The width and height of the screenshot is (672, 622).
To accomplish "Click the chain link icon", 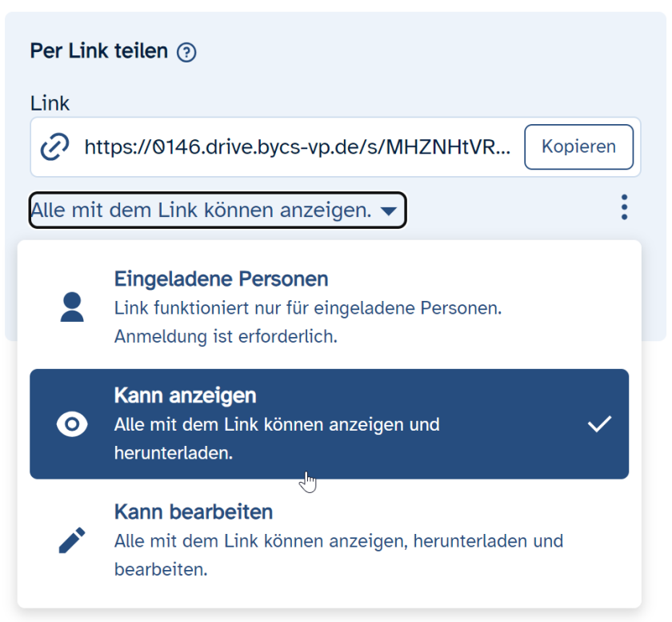I will 54,147.
